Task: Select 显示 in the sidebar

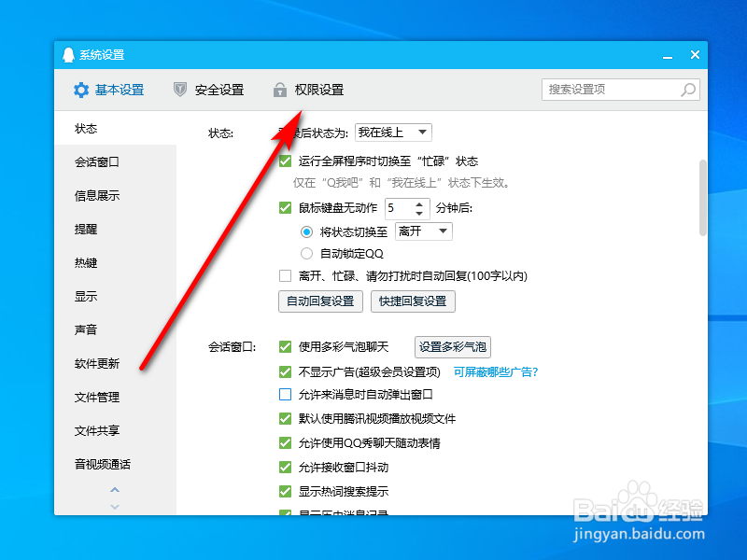Action: pyautogui.click(x=115, y=296)
